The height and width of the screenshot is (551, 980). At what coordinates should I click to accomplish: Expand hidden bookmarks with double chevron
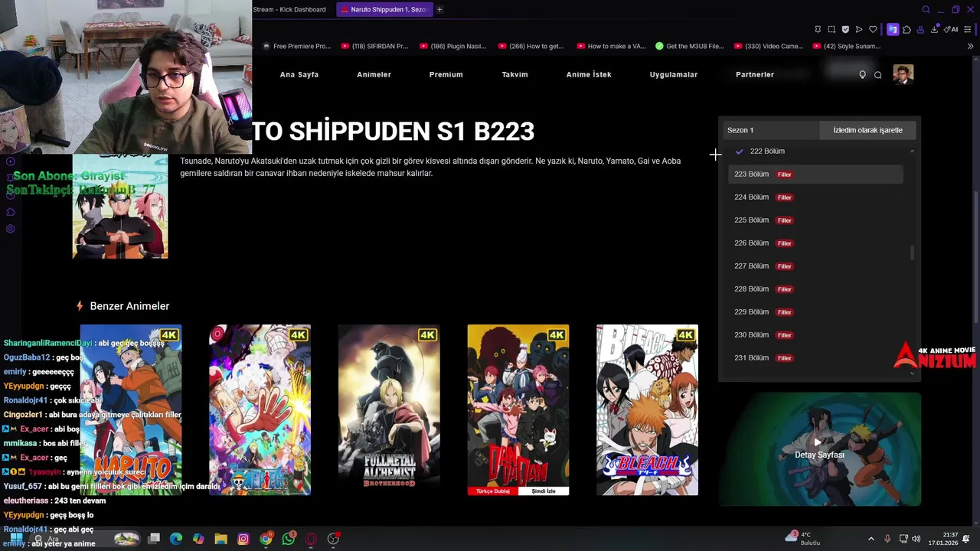971,46
